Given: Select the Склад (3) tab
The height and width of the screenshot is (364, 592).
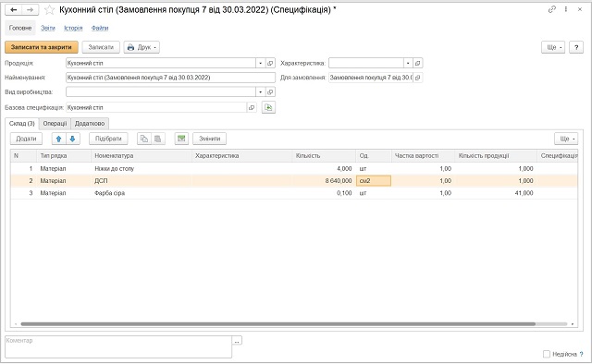Looking at the screenshot, I should [22, 124].
